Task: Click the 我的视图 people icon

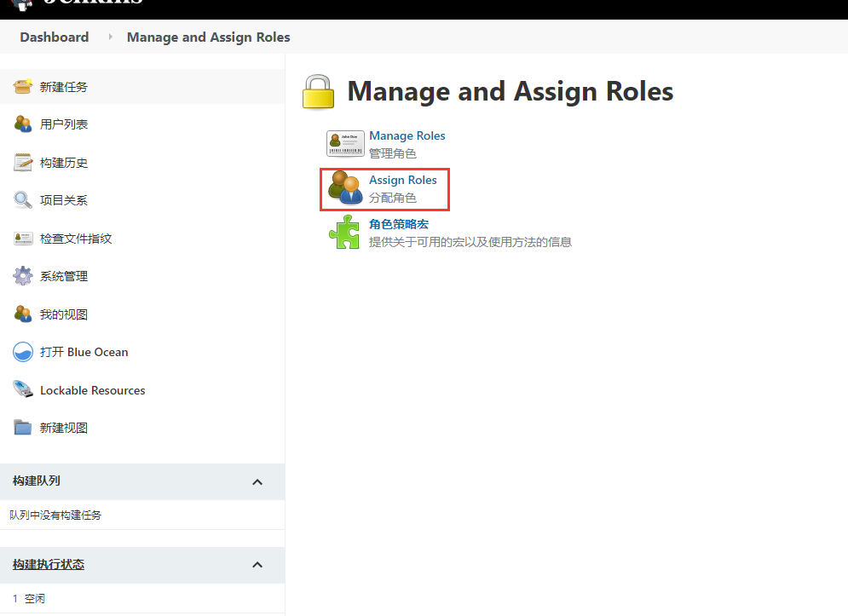Action: 23,314
